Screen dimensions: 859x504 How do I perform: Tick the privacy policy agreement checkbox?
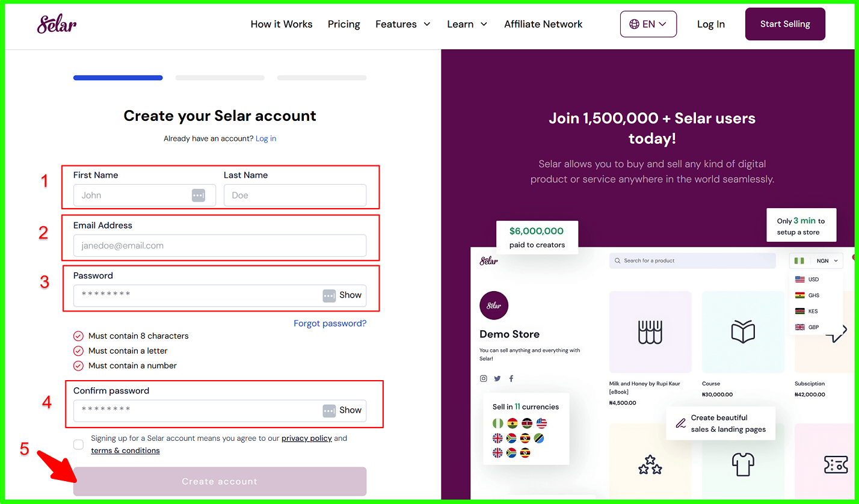point(79,444)
